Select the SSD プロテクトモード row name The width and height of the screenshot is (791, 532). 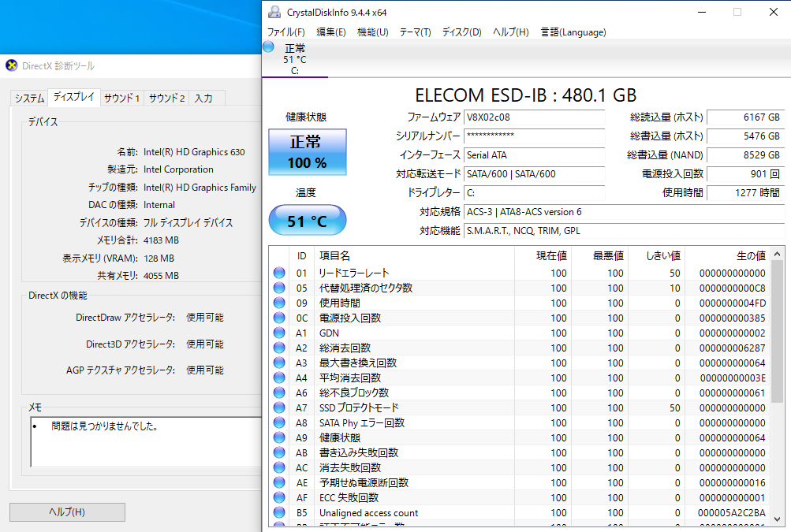coord(359,407)
